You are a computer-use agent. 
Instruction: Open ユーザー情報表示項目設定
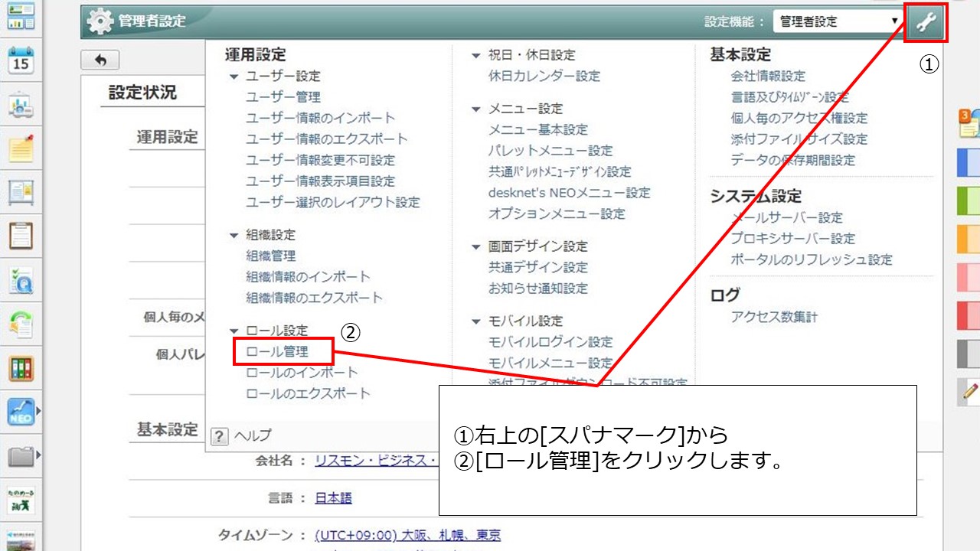[x=321, y=181]
